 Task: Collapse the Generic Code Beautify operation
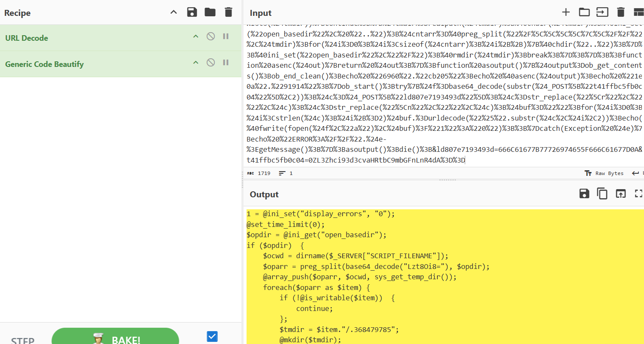point(196,63)
